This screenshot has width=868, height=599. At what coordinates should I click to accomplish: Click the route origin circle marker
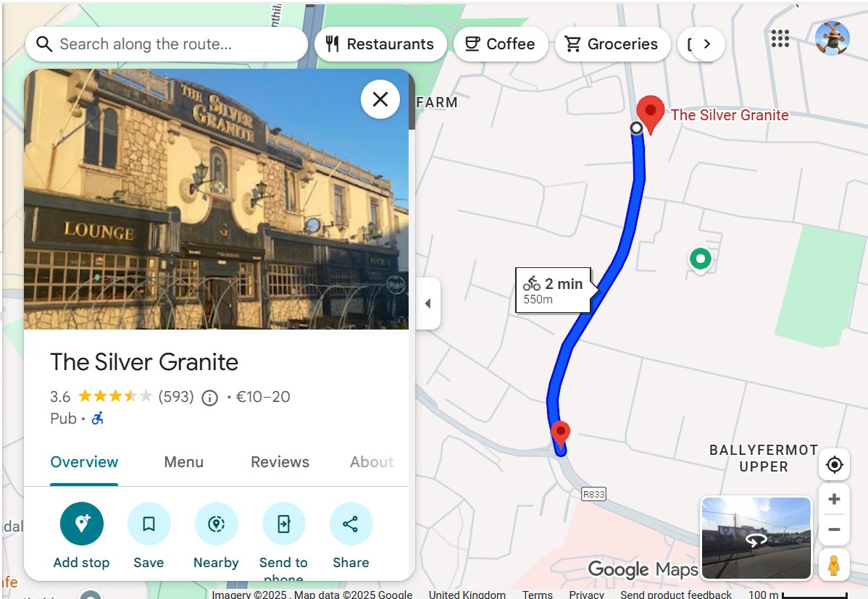point(637,128)
